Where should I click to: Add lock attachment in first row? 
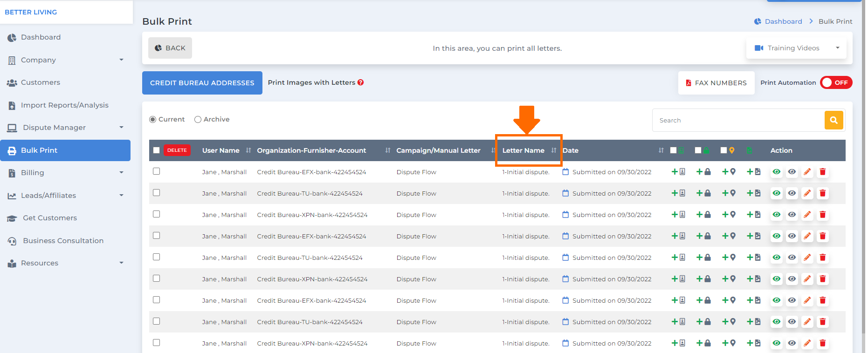tap(703, 172)
